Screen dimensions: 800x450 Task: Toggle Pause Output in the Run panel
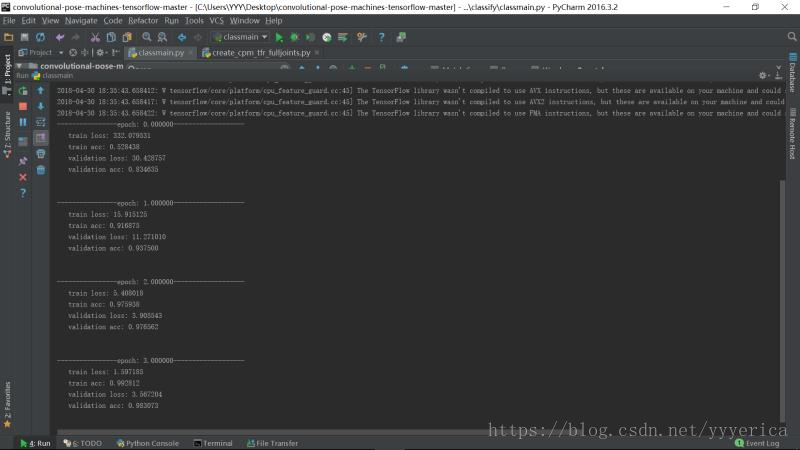[x=23, y=122]
